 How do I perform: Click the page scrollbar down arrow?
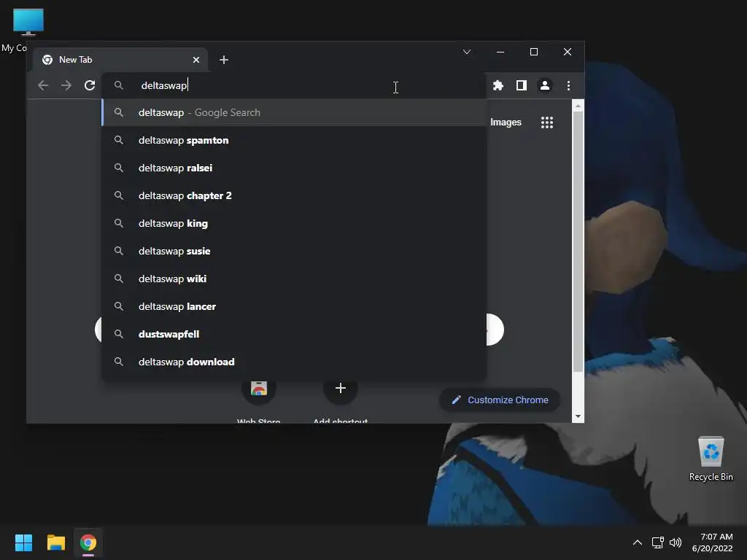(x=578, y=416)
